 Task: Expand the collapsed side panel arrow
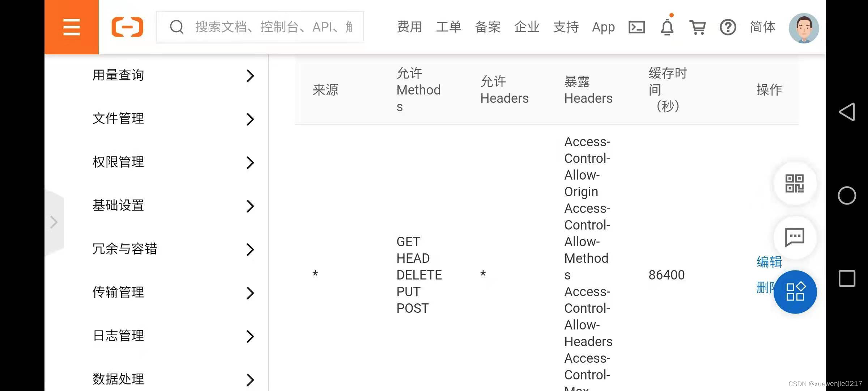point(54,222)
